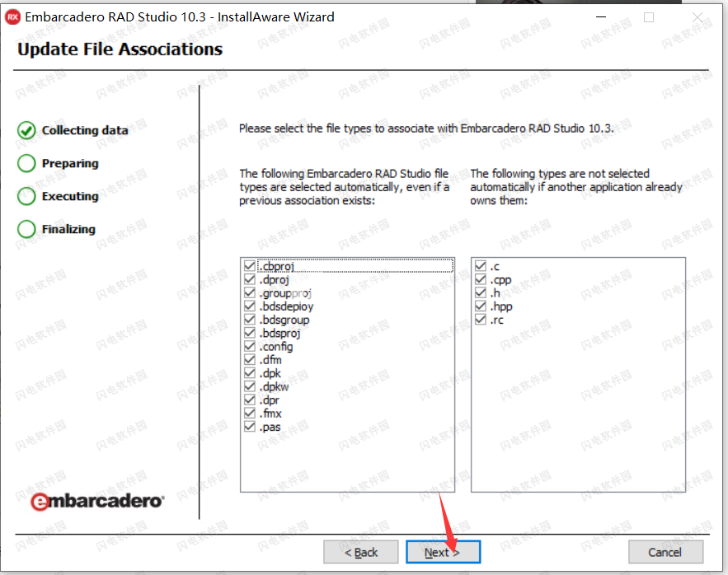728x575 pixels.
Task: Click the Collecting data completed checkmark icon
Action: tap(26, 130)
